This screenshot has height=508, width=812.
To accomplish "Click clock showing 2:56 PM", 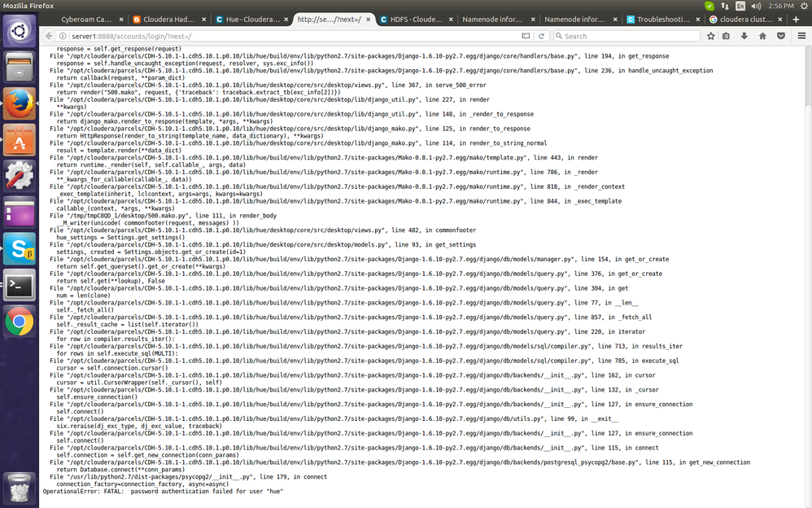I will tap(781, 6).
